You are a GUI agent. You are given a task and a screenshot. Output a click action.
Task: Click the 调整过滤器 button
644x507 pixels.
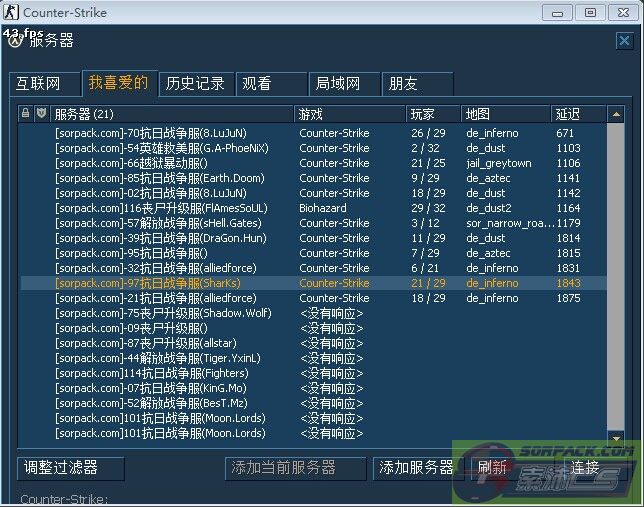click(71, 467)
